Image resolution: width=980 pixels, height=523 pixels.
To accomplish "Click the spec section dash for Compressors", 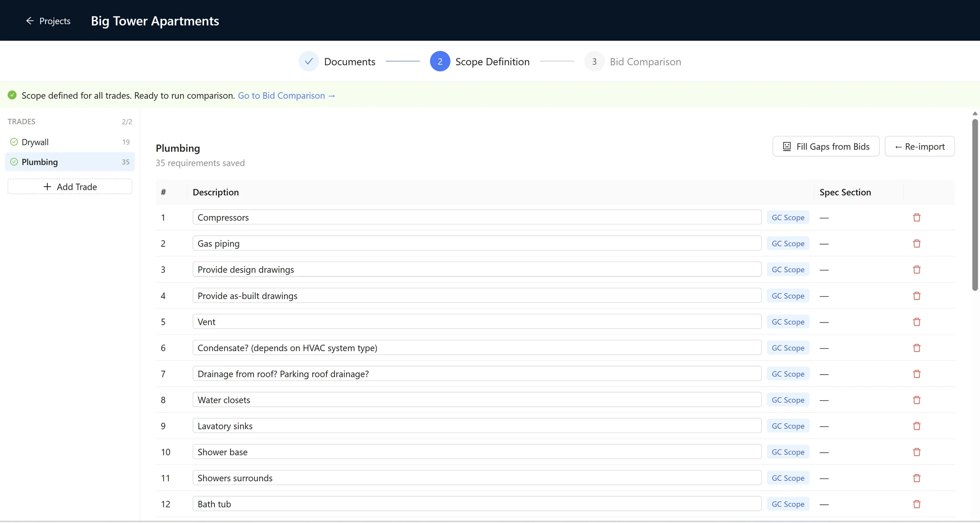I will coord(824,218).
